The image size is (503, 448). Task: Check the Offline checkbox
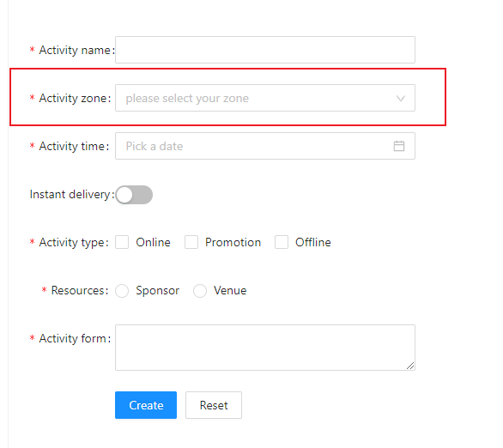(282, 242)
